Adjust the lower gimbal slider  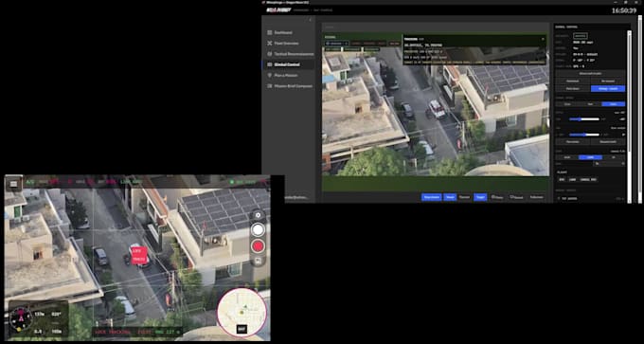pos(584,135)
